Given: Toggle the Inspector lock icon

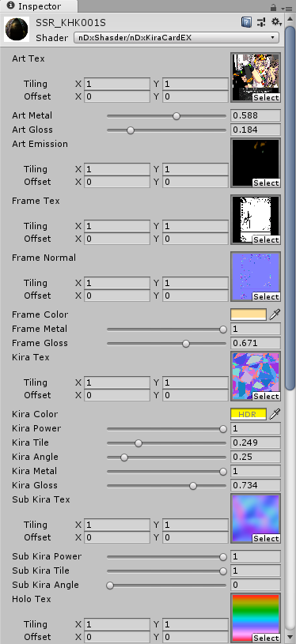Looking at the screenshot, I should click(273, 7).
